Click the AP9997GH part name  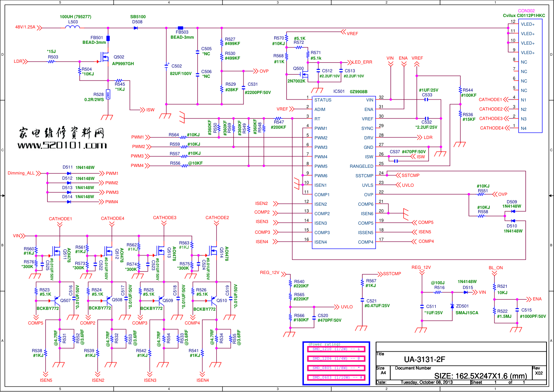(123, 64)
